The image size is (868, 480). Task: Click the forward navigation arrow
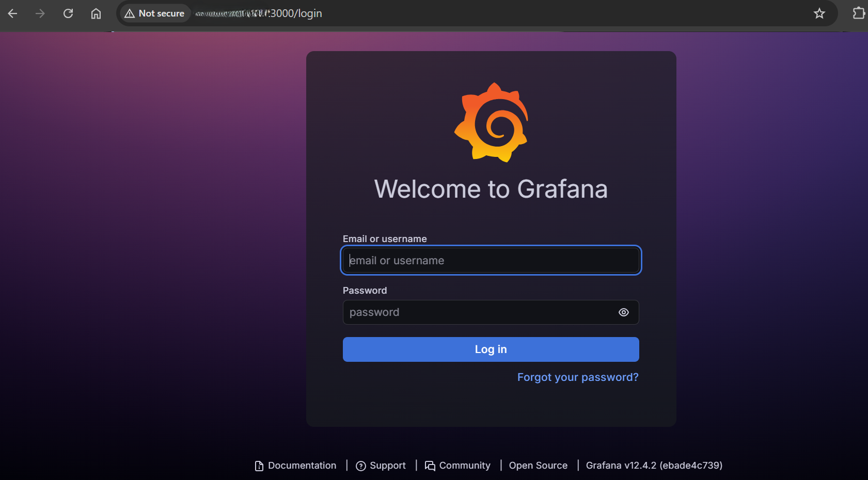(40, 13)
